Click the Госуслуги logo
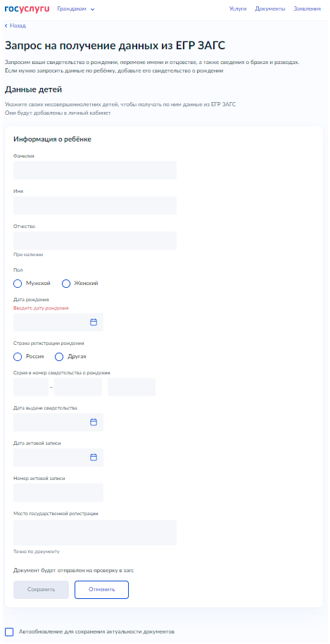Viewport: 330px width, 644px height. 27,8
